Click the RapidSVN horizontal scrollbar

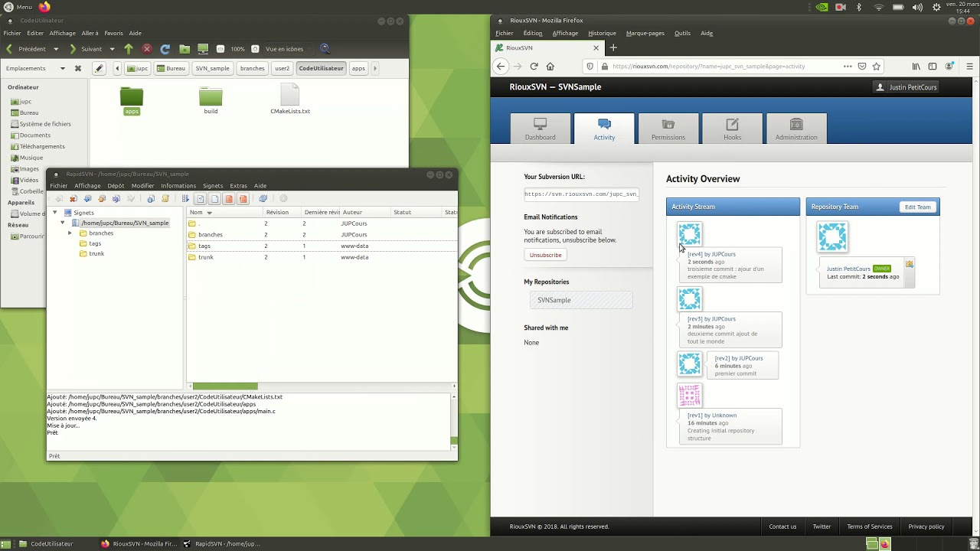point(225,386)
